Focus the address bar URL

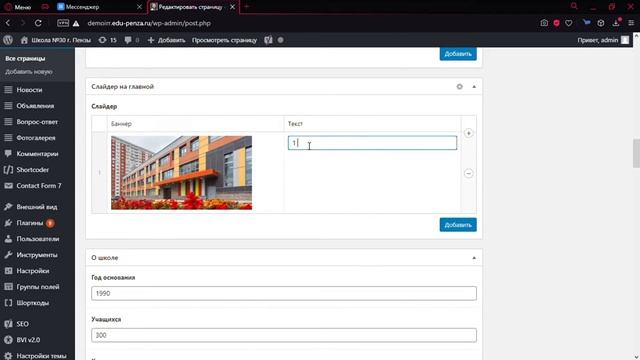pos(149,23)
